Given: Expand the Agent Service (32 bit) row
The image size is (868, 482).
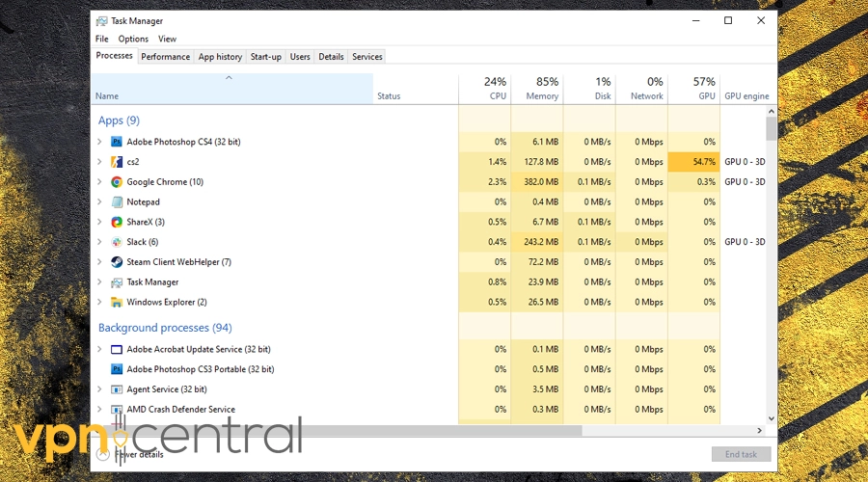Looking at the screenshot, I should click(x=99, y=389).
